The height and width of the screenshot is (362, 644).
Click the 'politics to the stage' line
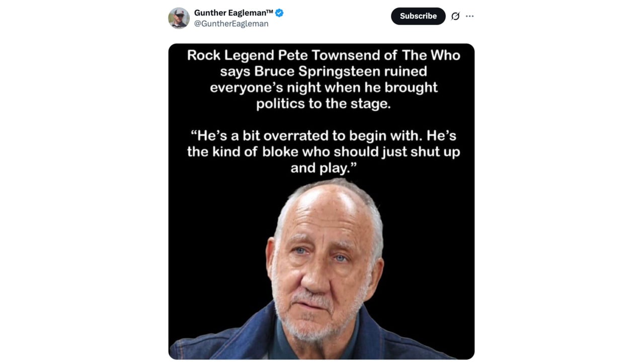pyautogui.click(x=324, y=103)
